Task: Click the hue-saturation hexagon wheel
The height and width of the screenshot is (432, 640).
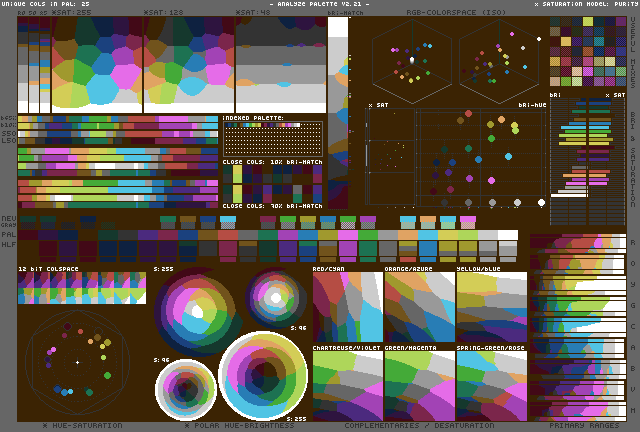Action: pyautogui.click(x=78, y=362)
